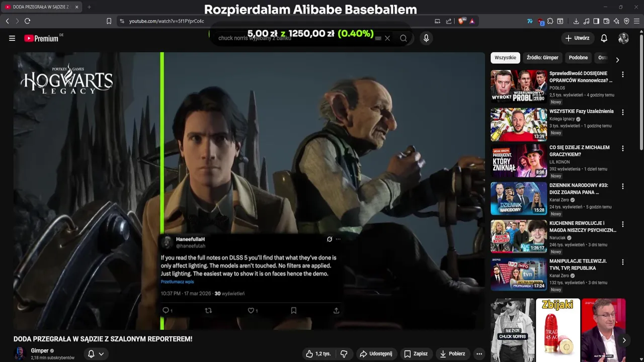Open options for CO SIĘ DZIEJE Z MICHAŁEM video
The width and height of the screenshot is (644, 362).
[x=623, y=148]
